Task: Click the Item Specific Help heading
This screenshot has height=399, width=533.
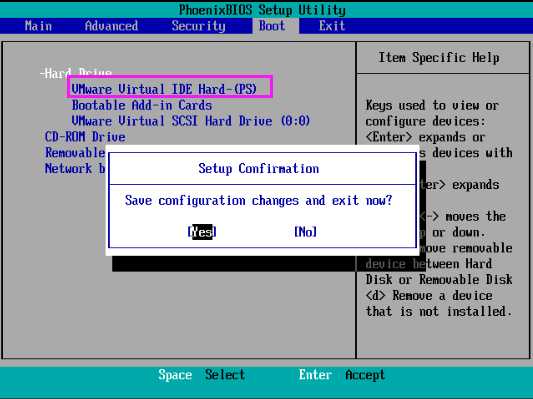Action: tap(439, 57)
